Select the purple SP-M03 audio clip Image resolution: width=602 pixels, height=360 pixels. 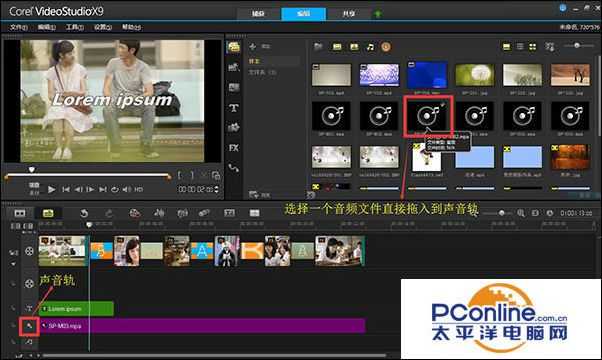click(202, 326)
